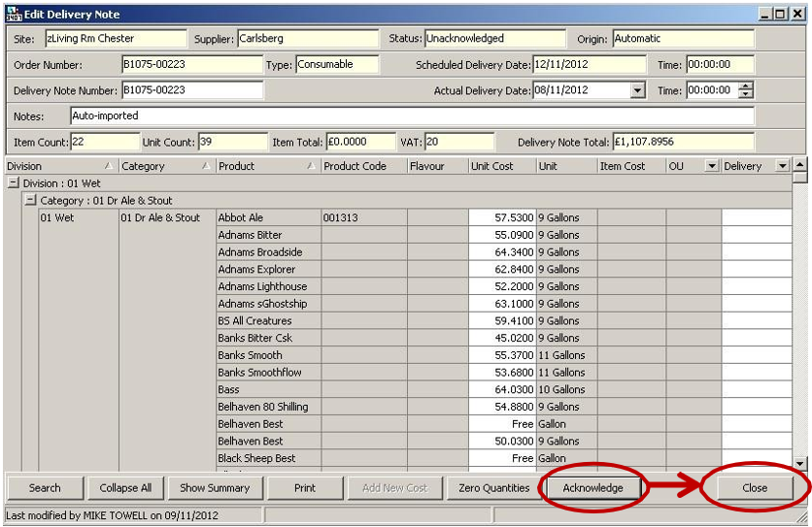Click into the Notes text field
Viewport: 812px width, 527px height.
tap(411, 115)
